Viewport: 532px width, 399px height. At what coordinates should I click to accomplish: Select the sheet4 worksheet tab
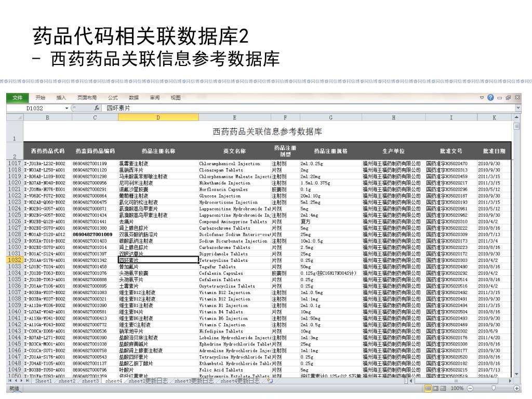point(113,381)
